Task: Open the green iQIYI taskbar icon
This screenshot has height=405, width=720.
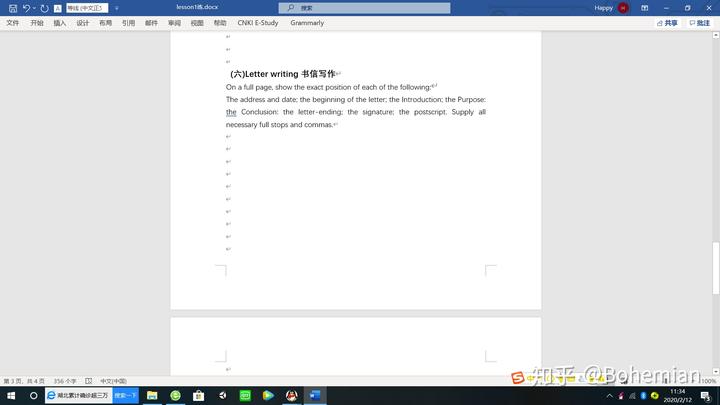Action: point(245,395)
